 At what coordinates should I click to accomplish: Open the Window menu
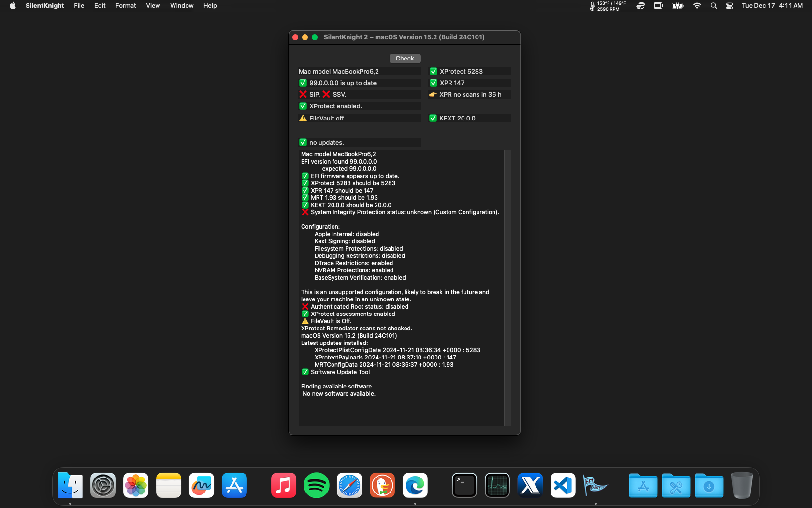point(182,6)
